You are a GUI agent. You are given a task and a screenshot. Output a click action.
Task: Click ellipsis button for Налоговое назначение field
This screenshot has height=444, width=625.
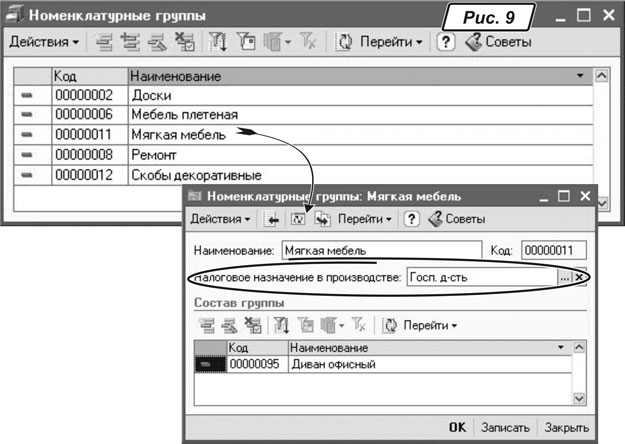[x=564, y=277]
